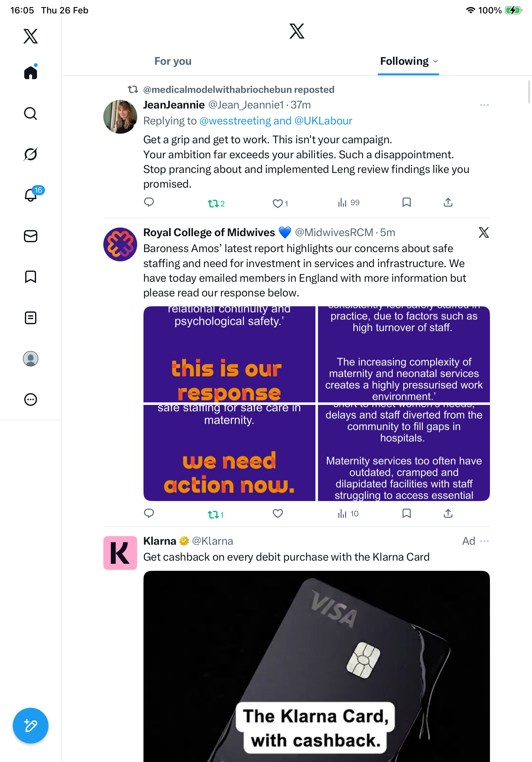This screenshot has width=532, height=762.
Task: Open Notifications bell with 16 badge
Action: click(31, 195)
